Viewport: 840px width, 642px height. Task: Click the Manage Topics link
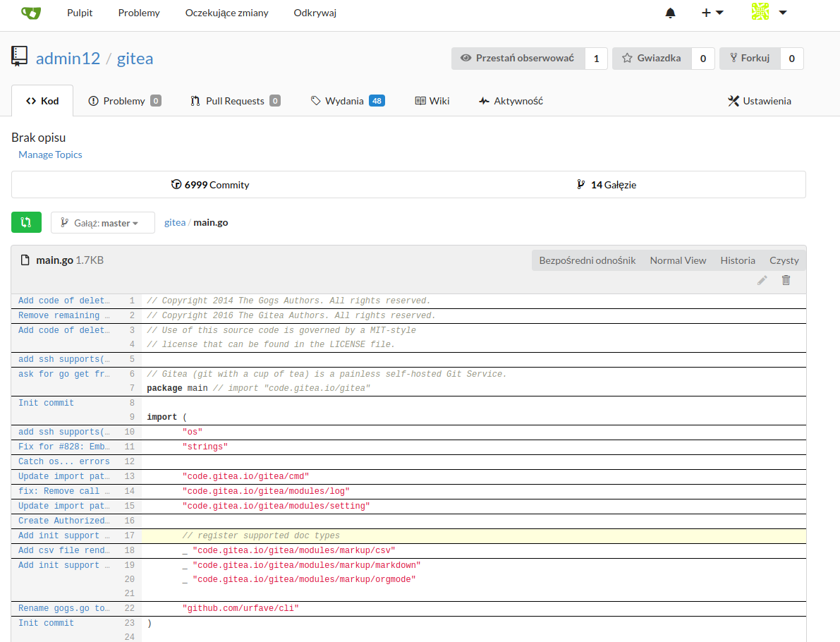pyautogui.click(x=50, y=155)
